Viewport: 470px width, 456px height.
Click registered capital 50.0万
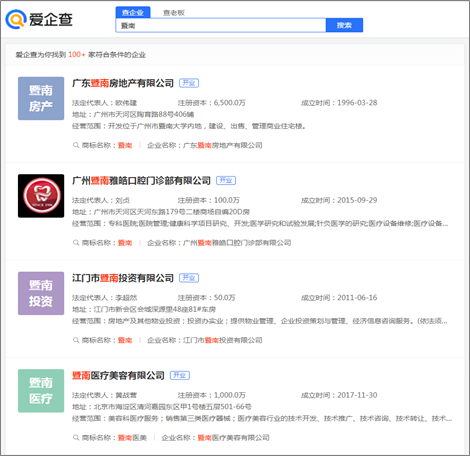[x=225, y=298]
